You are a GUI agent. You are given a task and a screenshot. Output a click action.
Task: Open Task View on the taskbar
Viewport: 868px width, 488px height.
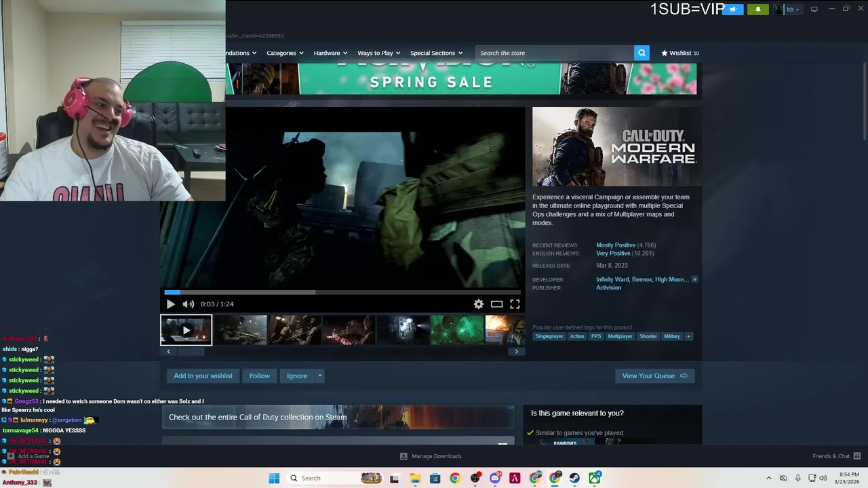click(394, 478)
